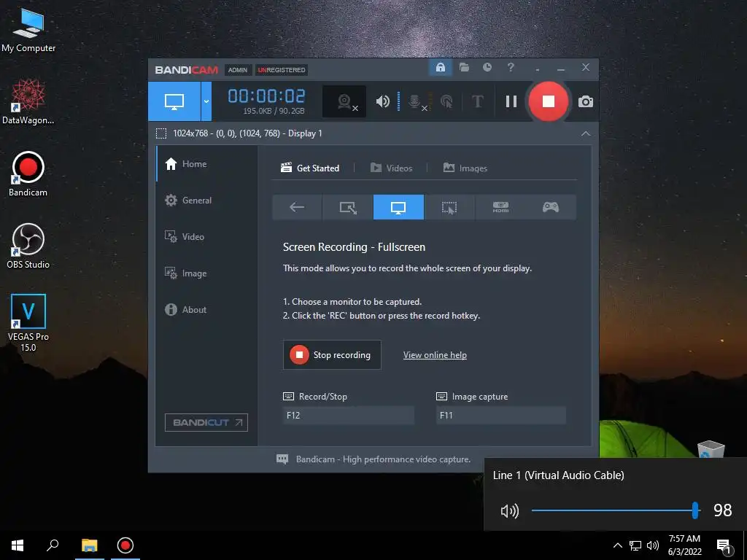This screenshot has height=560, width=747.
Task: Take a screenshot with the camera icon
Action: click(586, 101)
